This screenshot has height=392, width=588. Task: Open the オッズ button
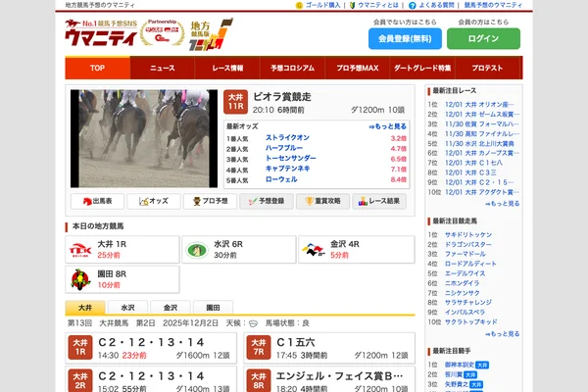[x=154, y=201]
